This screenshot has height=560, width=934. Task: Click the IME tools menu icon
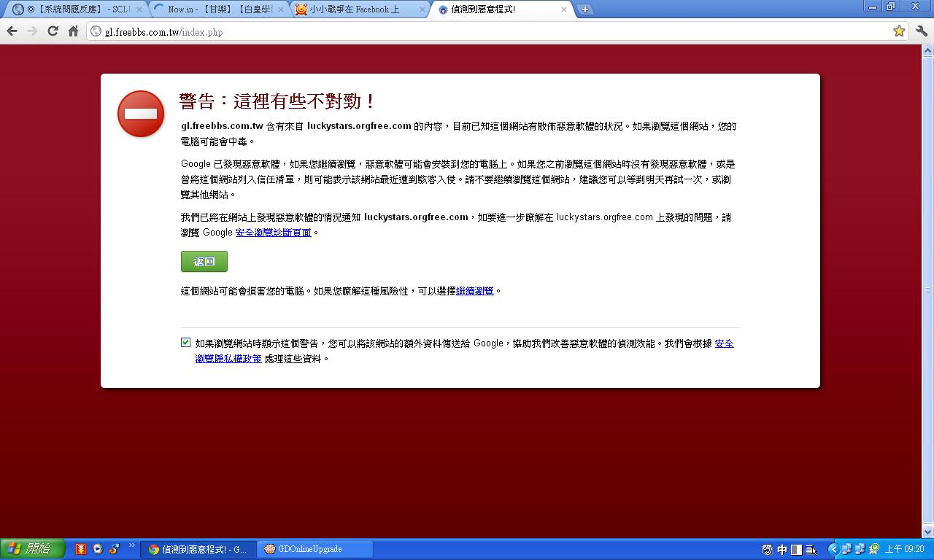pos(811,550)
